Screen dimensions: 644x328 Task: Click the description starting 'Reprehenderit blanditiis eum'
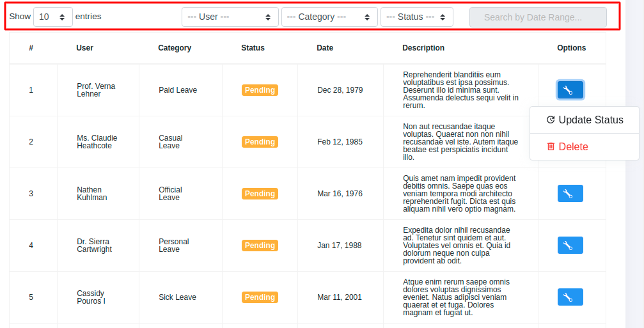(460, 90)
